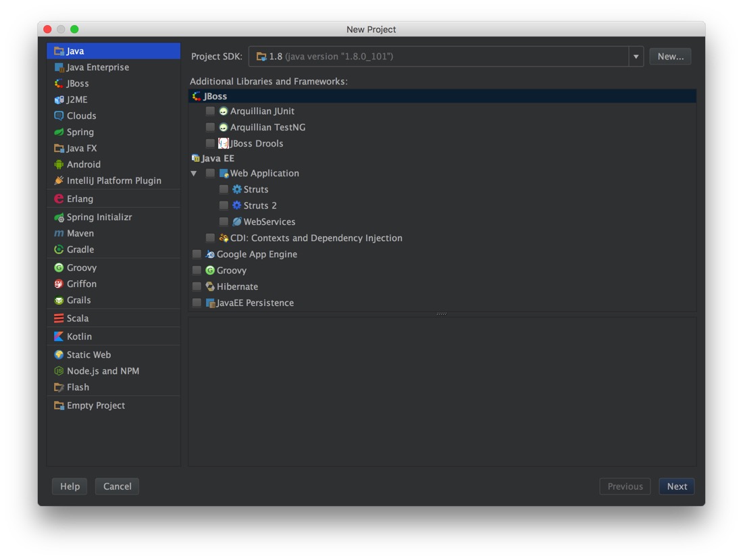Select the JBoss header in frameworks list
This screenshot has height=560, width=743.
tap(215, 96)
